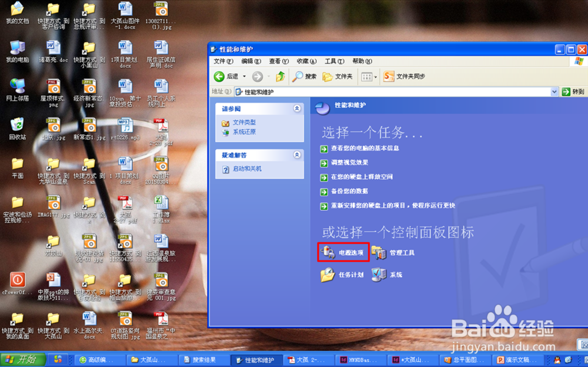Collapse the 请参阅 panel
Image resolution: width=588 pixels, height=367 pixels.
(297, 108)
